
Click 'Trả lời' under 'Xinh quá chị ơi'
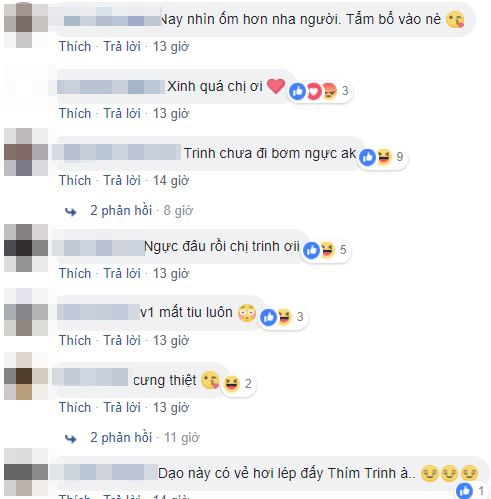pyautogui.click(x=122, y=113)
